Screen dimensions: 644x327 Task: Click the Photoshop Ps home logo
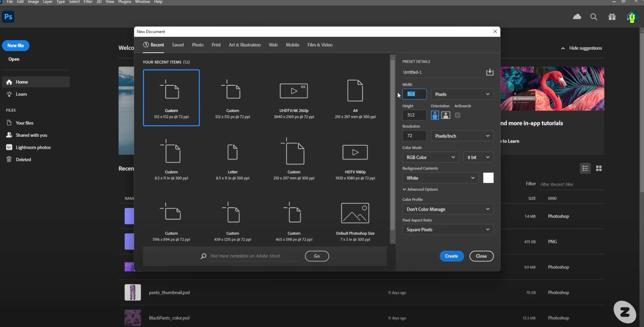[8, 17]
